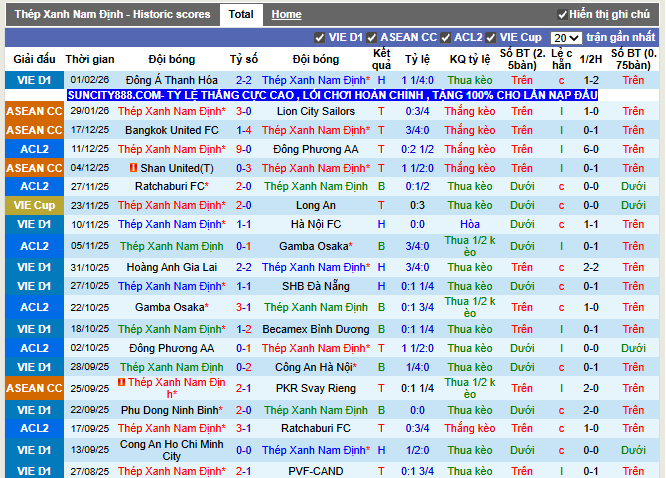Open Gamba Osaka link on 22/10/25 row

(x=169, y=307)
